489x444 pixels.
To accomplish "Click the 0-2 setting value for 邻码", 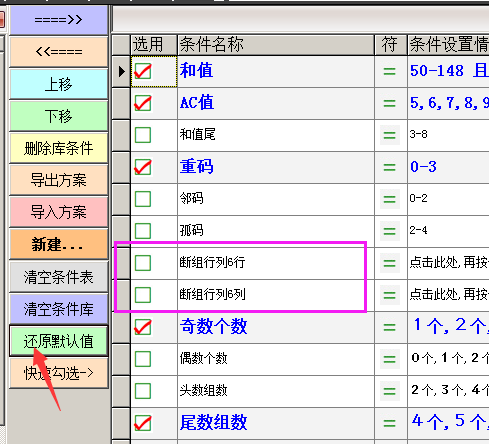I will click(418, 198).
